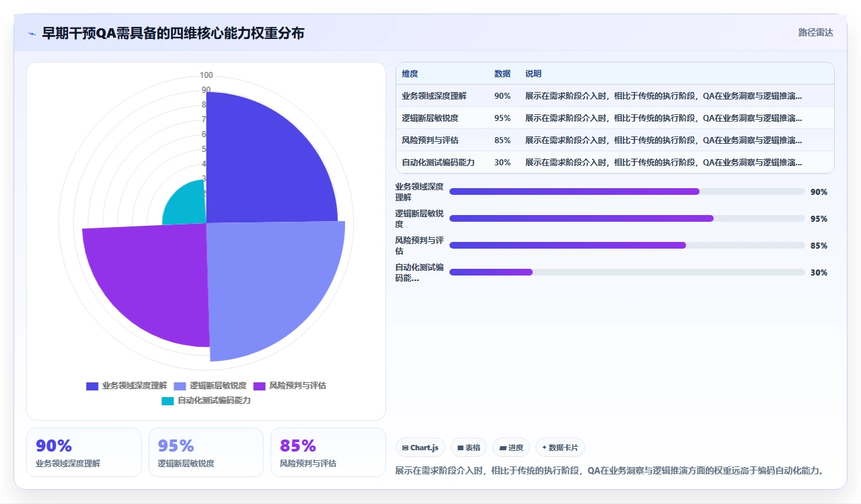Click the 说明 column header
This screenshot has width=861, height=504.
[x=533, y=74]
